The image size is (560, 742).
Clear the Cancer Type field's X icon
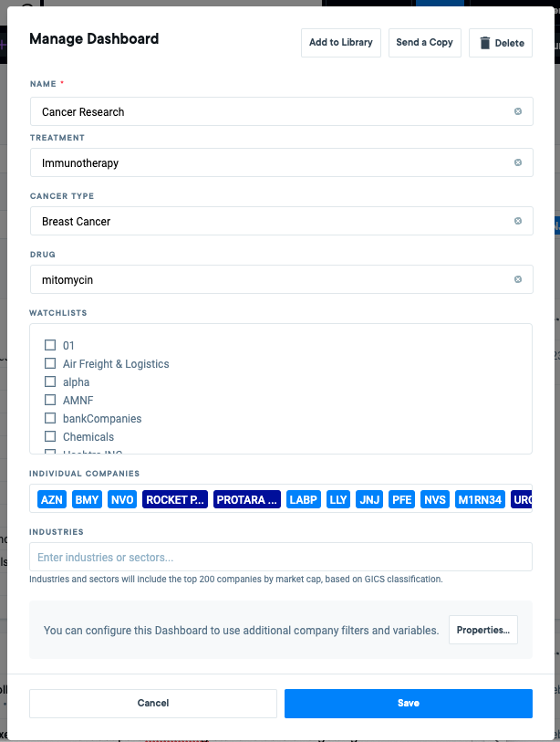[x=518, y=221]
